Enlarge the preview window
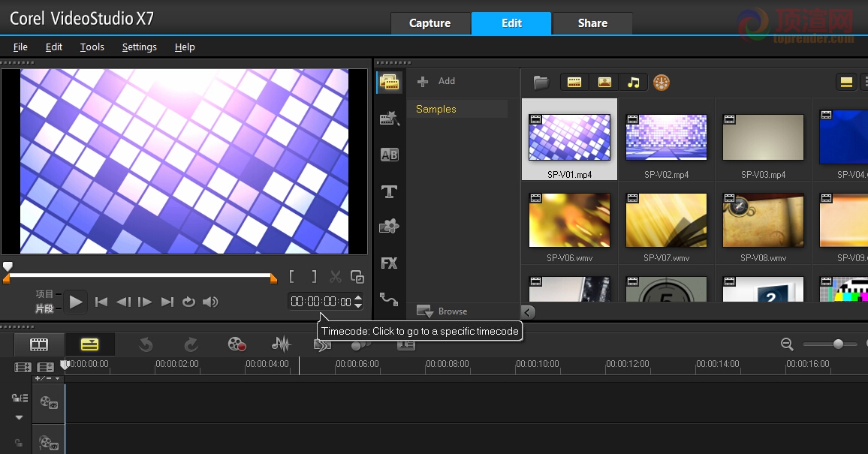Viewport: 868px width, 454px height. click(357, 276)
